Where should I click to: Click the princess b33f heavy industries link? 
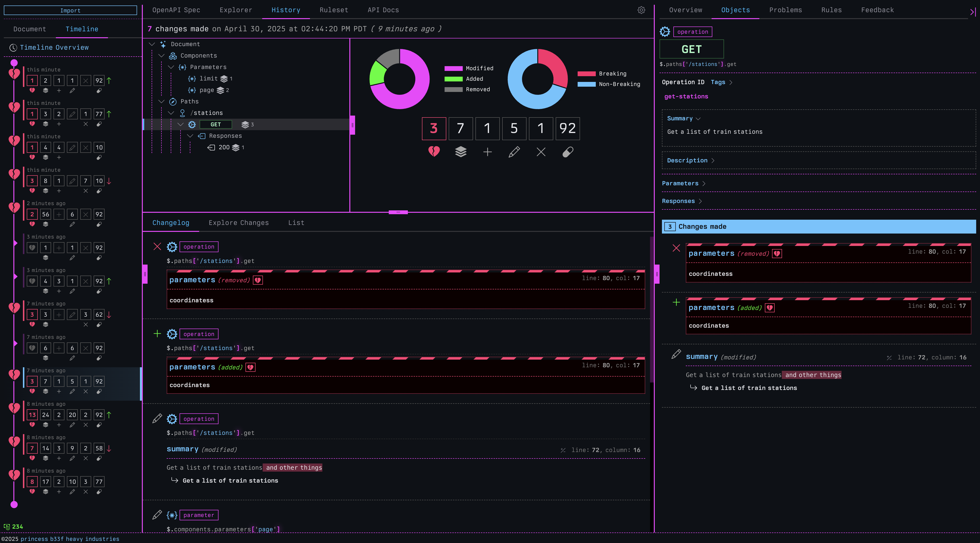[70, 539]
